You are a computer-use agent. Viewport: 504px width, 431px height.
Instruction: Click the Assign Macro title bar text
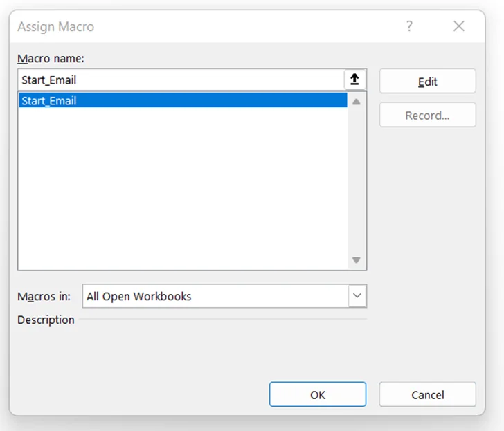point(56,27)
